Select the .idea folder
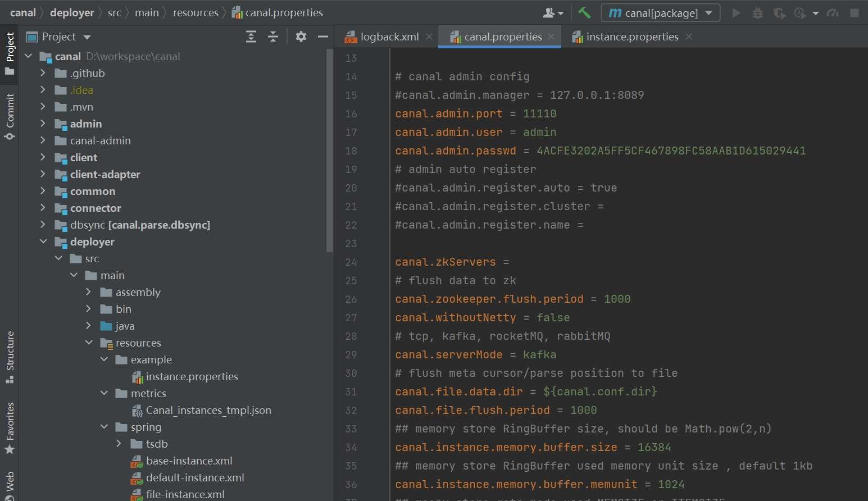 (81, 90)
